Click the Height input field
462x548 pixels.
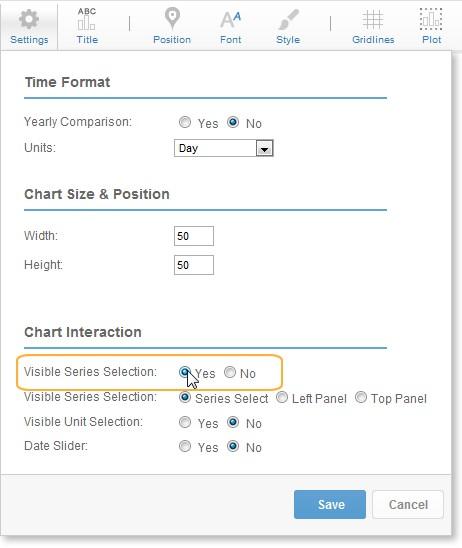point(194,265)
